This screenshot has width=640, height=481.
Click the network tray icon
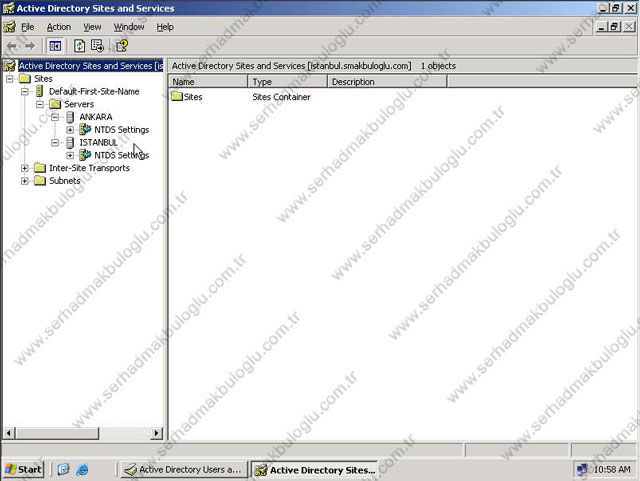(x=582, y=470)
